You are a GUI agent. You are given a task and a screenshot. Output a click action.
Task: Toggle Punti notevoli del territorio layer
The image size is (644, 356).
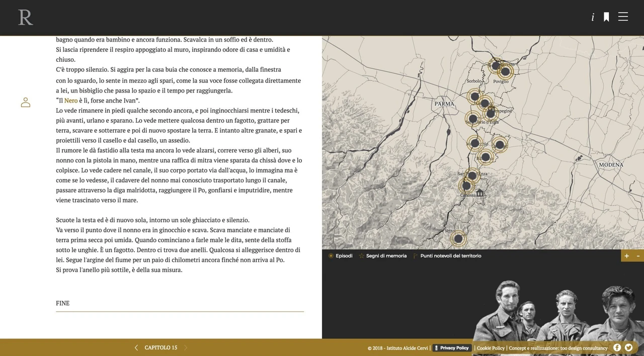click(447, 256)
